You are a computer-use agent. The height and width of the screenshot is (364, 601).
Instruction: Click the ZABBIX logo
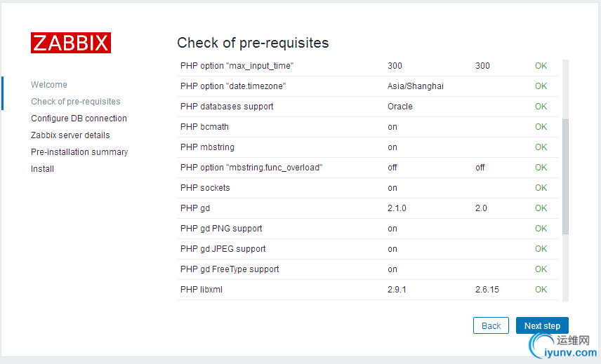71,43
